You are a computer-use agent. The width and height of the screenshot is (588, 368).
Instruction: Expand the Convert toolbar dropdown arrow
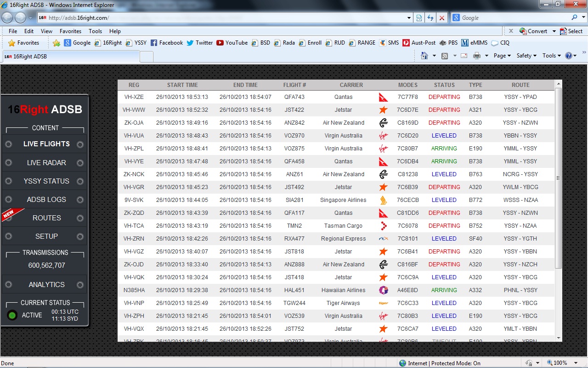click(x=554, y=31)
